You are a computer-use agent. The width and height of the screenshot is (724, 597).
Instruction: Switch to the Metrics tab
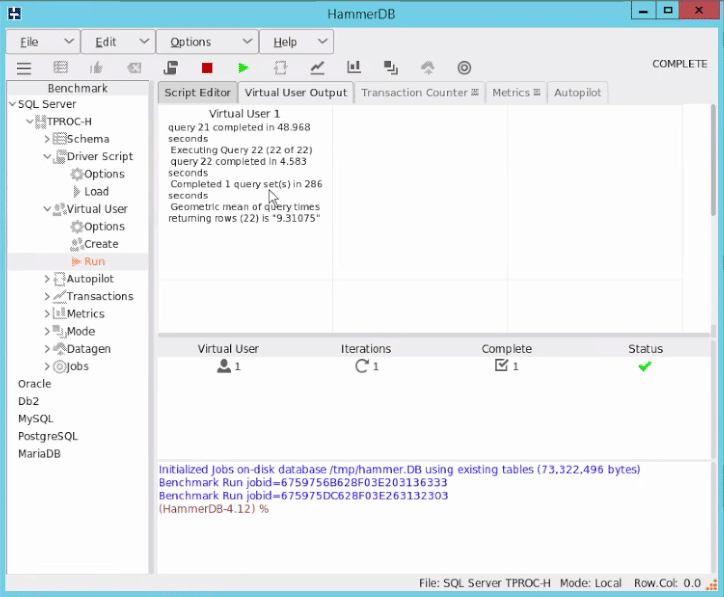click(516, 93)
